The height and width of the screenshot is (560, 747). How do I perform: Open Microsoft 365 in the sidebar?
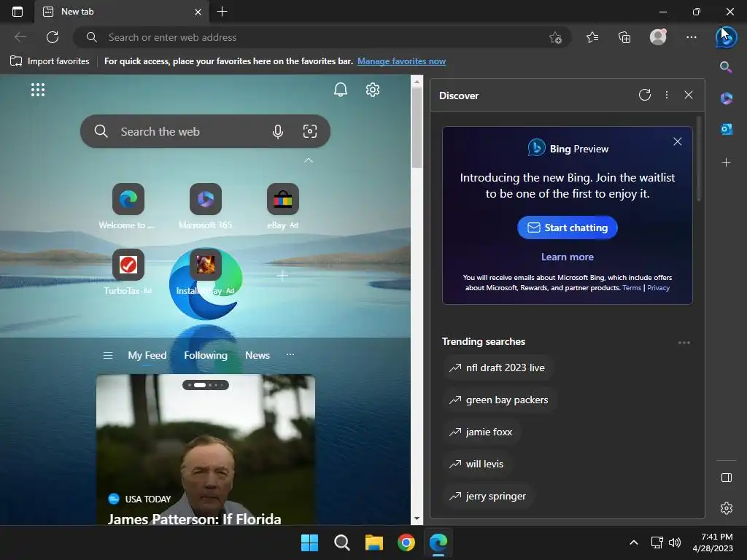point(726,98)
